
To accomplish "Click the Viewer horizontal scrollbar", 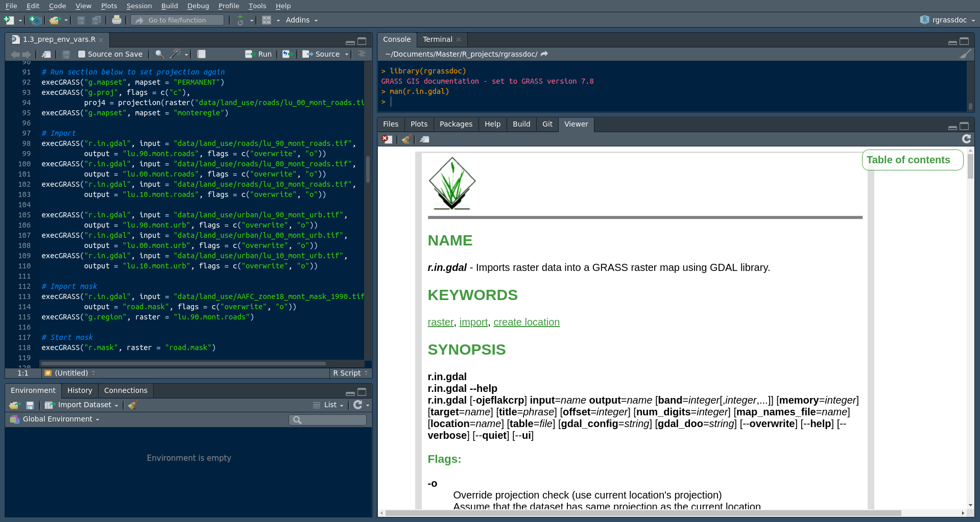I will click(x=643, y=513).
